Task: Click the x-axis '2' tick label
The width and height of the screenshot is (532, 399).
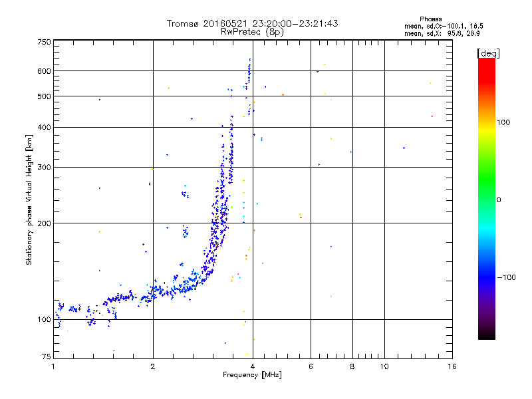Action: (x=153, y=366)
